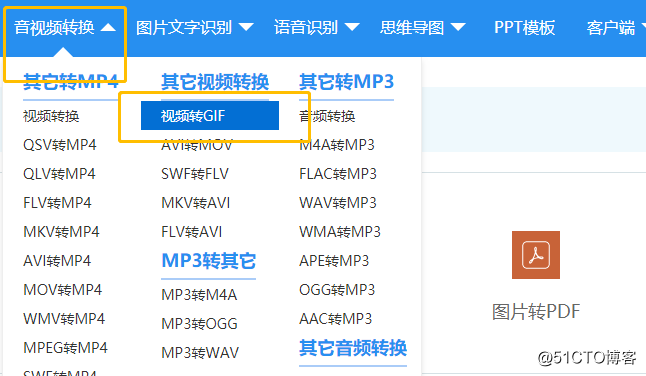Viewport: 646px width, 376px height.
Task: Choose 音频转换 under 其它转MP3
Action: point(327,116)
